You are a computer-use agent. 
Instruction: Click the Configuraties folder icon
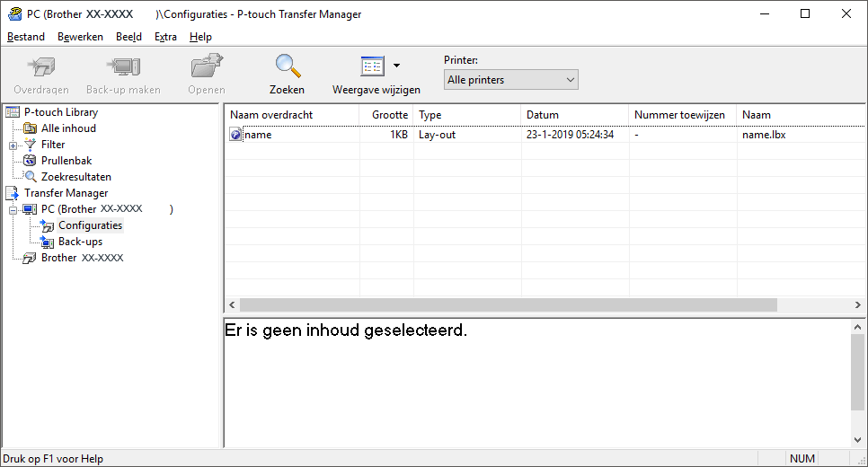click(x=47, y=225)
